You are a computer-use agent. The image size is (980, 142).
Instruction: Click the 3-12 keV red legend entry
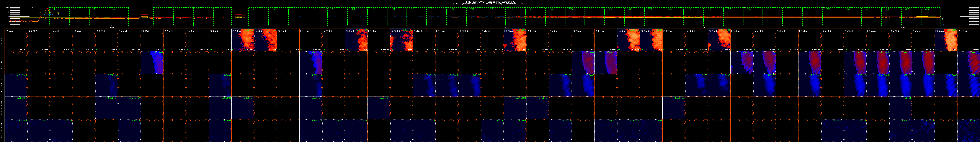pyautogui.click(x=44, y=9)
